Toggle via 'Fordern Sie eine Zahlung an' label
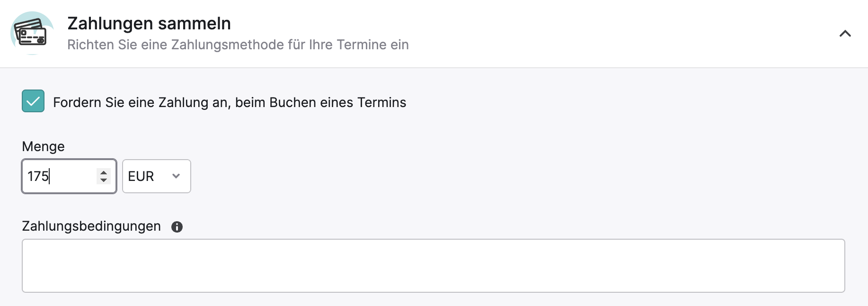This screenshot has width=868, height=306. click(142, 102)
